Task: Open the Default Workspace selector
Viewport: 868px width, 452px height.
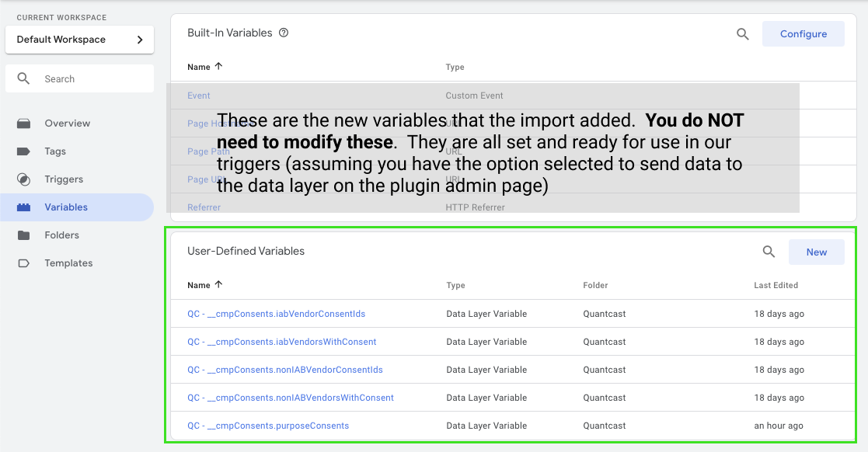Action: point(79,40)
